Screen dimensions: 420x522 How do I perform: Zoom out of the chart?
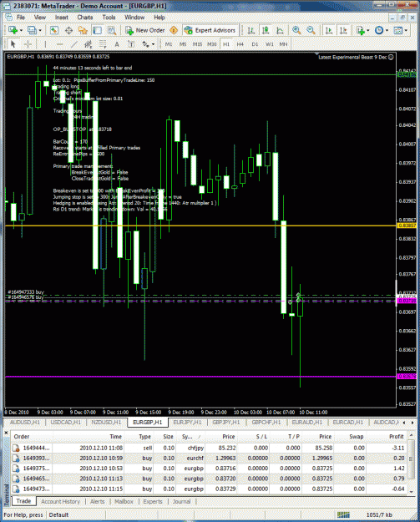click(311, 30)
